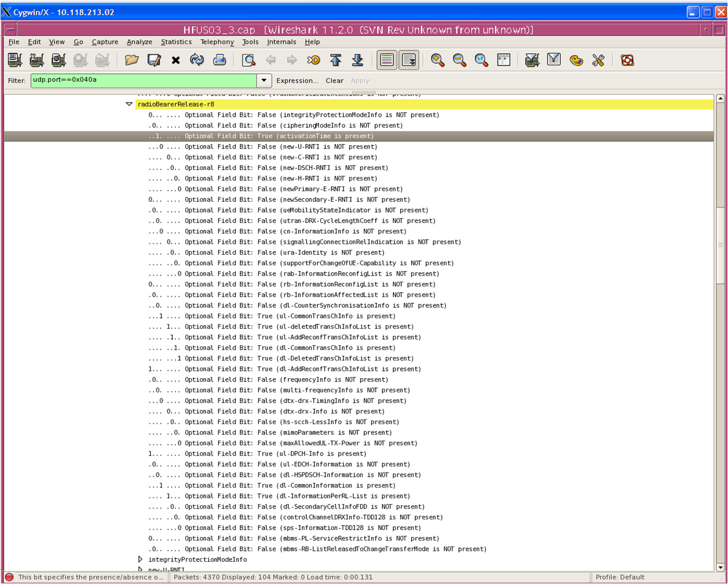
Task: Open preferences tools icon
Action: point(598,60)
